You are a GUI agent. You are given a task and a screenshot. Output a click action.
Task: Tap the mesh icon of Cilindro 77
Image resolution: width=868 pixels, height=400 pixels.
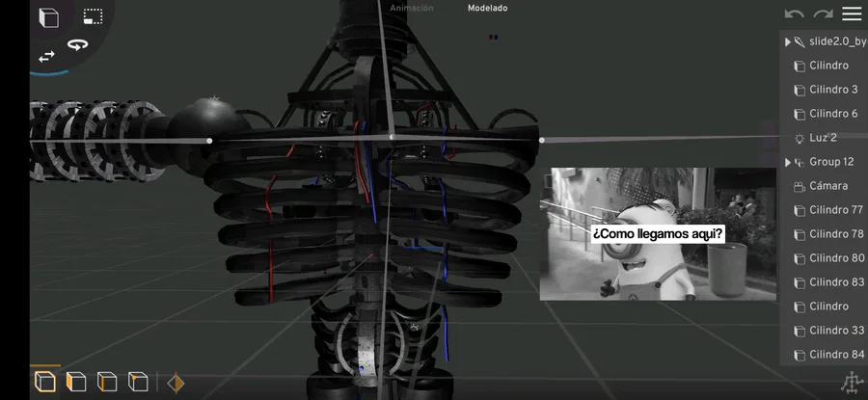click(800, 211)
